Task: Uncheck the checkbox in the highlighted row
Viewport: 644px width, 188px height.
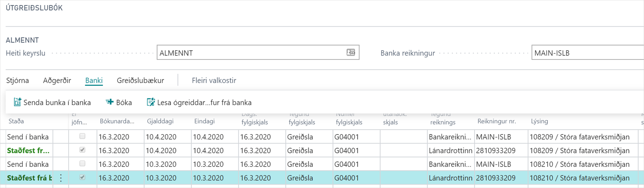Action: tap(82, 177)
